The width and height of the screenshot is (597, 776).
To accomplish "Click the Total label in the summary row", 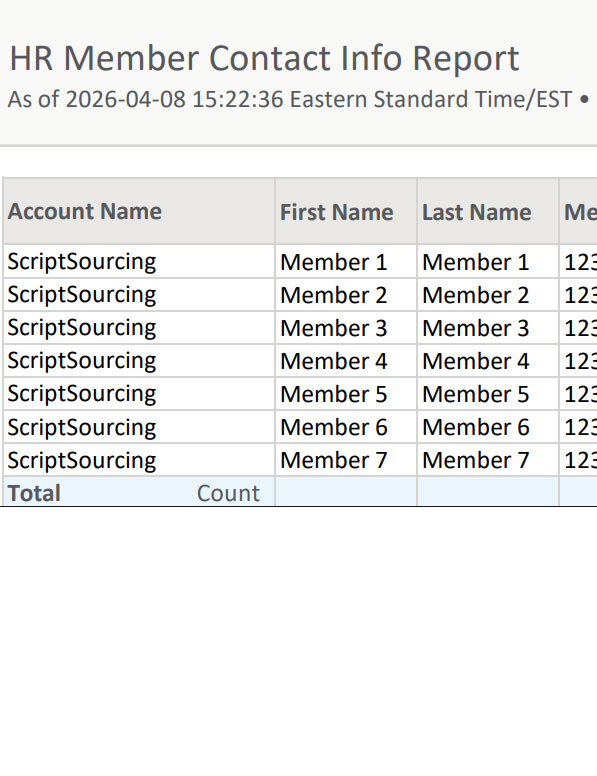I will click(34, 493).
